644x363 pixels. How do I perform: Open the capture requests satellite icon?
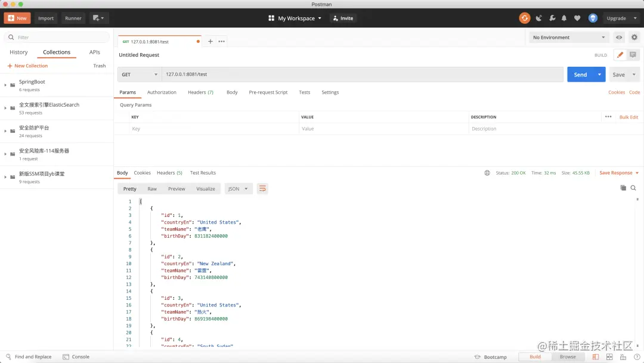pos(539,18)
